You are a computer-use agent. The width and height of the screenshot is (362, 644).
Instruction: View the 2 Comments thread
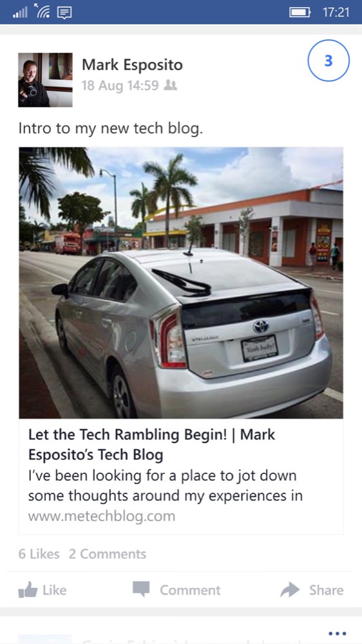(x=108, y=554)
